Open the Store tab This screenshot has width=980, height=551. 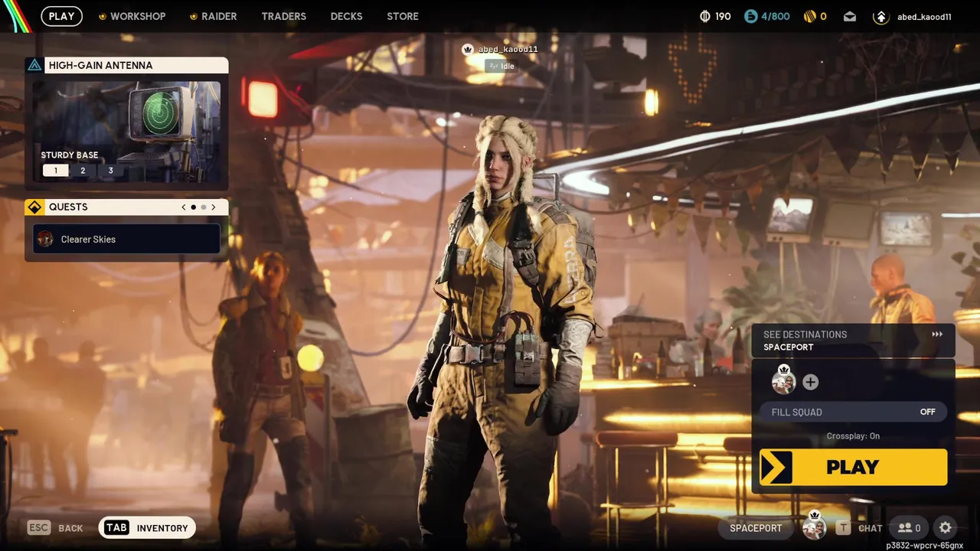[403, 16]
